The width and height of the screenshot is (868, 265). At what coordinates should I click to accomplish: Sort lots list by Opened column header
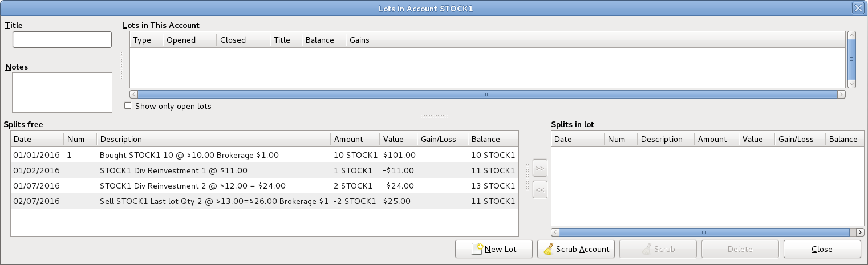coord(189,40)
